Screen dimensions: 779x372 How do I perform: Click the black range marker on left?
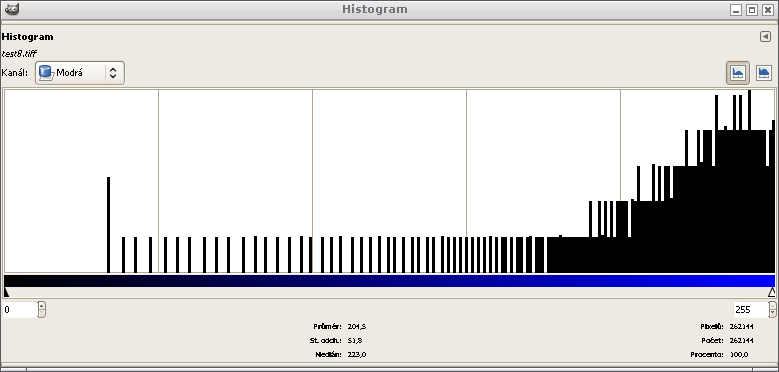tap(6, 292)
